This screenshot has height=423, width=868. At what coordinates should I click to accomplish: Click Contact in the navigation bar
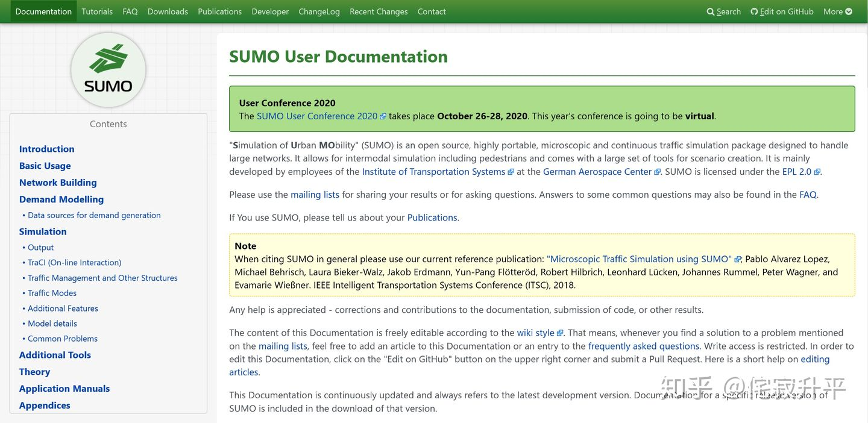click(431, 11)
